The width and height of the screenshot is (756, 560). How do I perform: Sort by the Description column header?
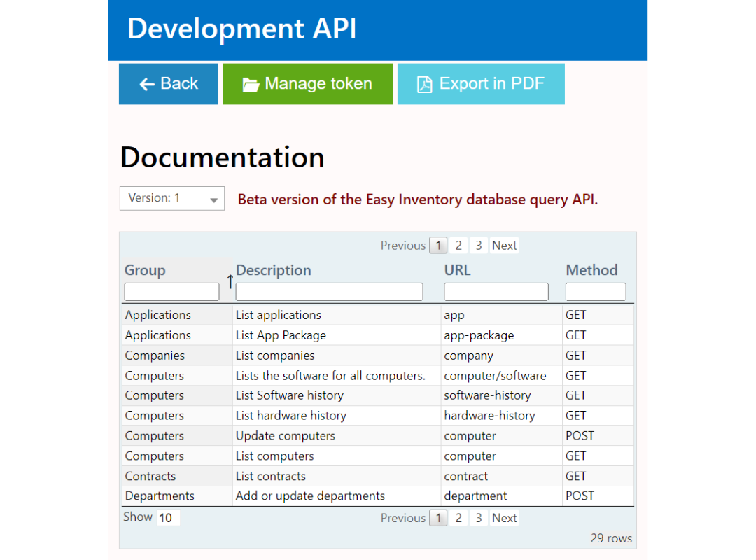[274, 270]
